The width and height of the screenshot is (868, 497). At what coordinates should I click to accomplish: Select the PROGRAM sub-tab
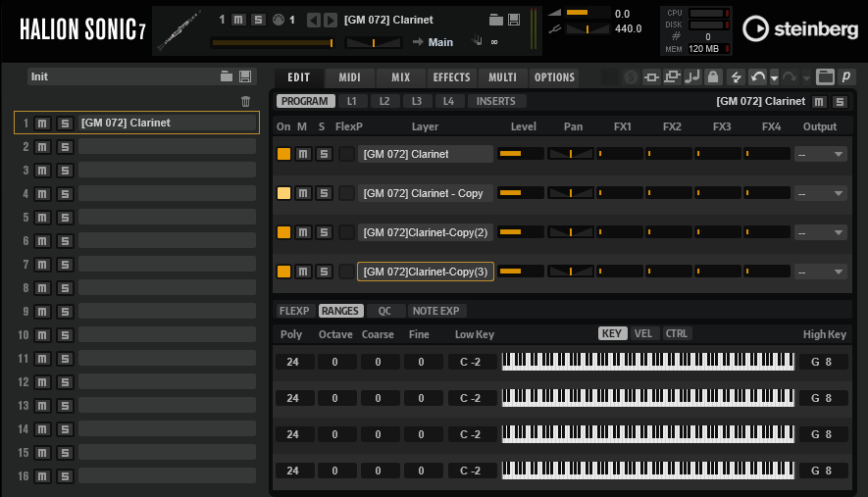pyautogui.click(x=304, y=101)
